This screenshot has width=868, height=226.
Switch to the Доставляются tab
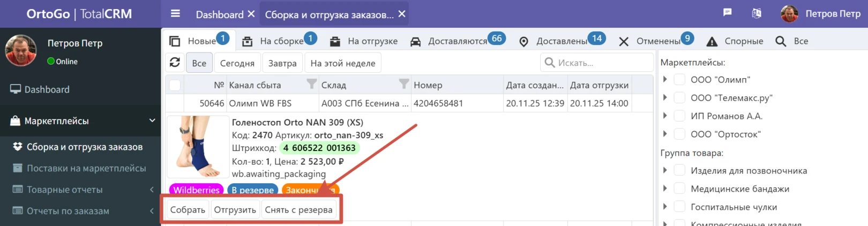457,41
